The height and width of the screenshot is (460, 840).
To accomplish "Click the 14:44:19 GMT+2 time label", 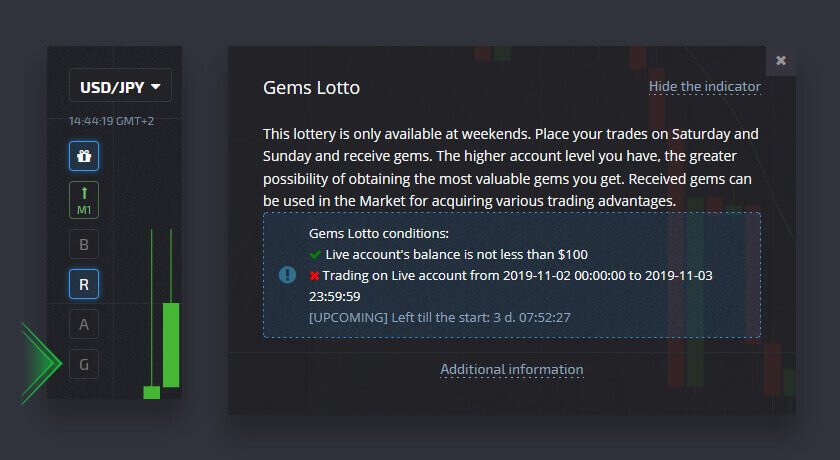I will (112, 121).
